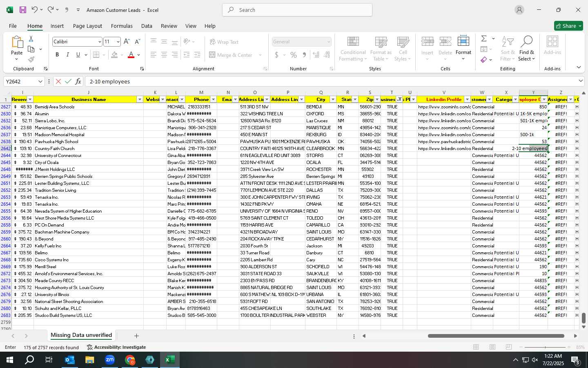This screenshot has height=368, width=588.
Task: Open Phone column filter dropdown
Action: (x=213, y=99)
